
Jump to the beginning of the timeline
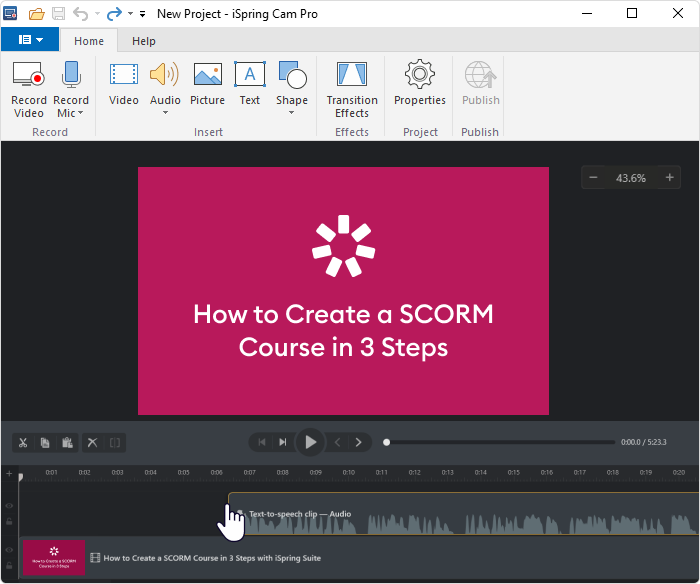point(262,442)
